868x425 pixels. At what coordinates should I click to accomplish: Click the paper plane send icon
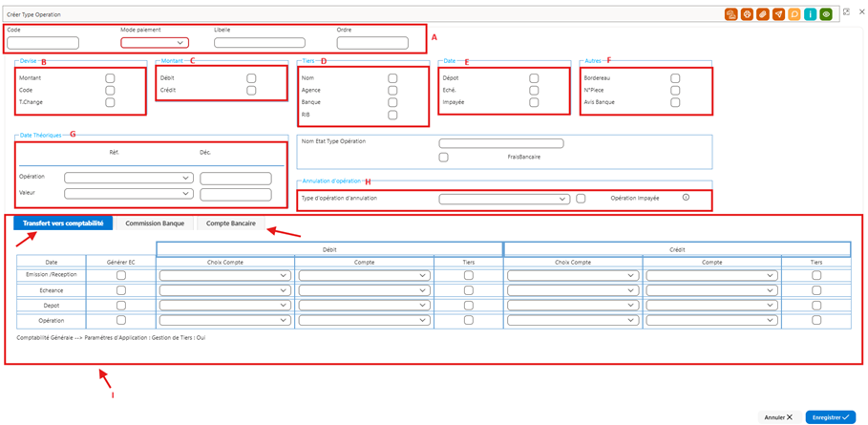pos(779,14)
